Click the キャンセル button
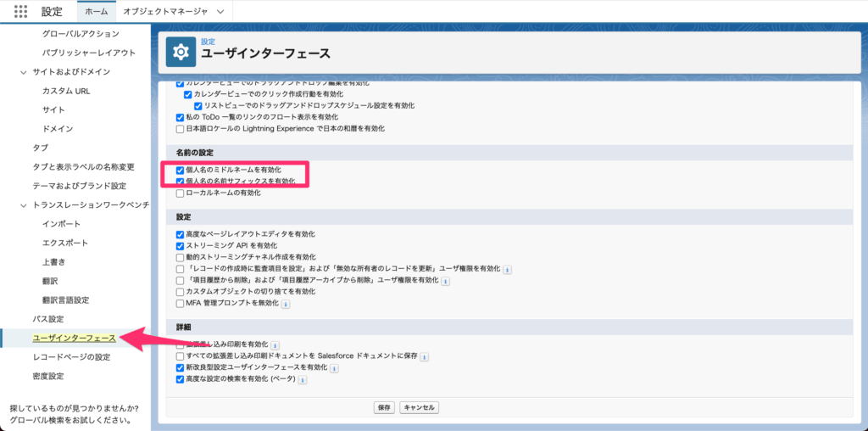This screenshot has height=431, width=868. [x=419, y=407]
